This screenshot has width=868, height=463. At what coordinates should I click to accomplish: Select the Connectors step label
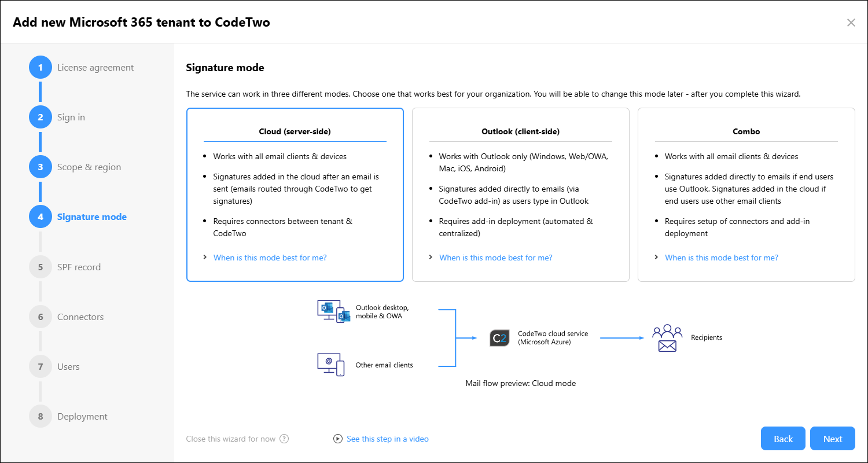[x=80, y=317]
